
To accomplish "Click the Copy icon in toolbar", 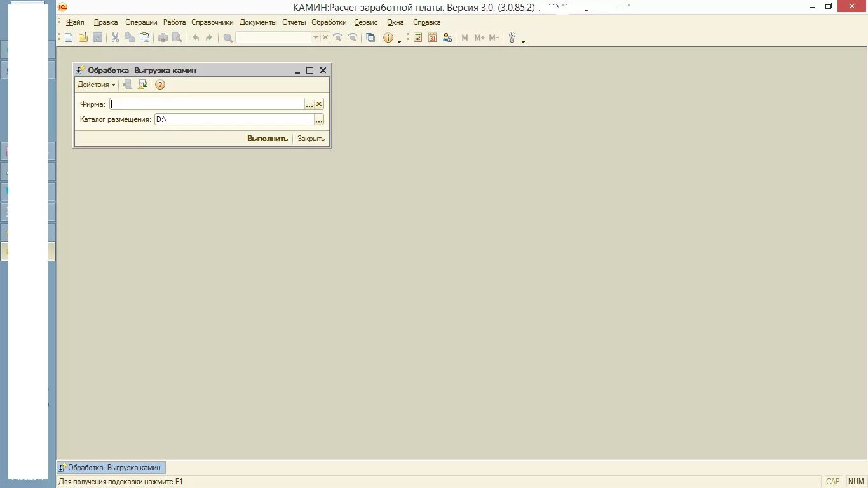I will tap(130, 37).
